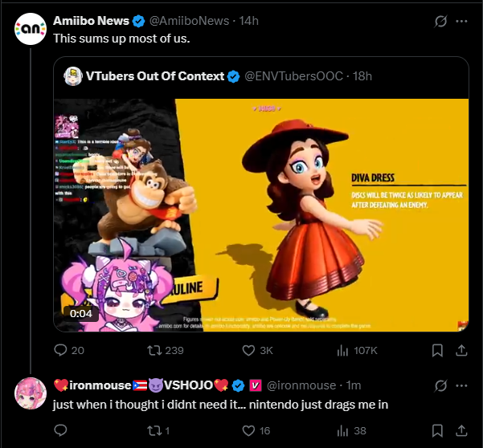Share the Amiibo News tweet

462,350
